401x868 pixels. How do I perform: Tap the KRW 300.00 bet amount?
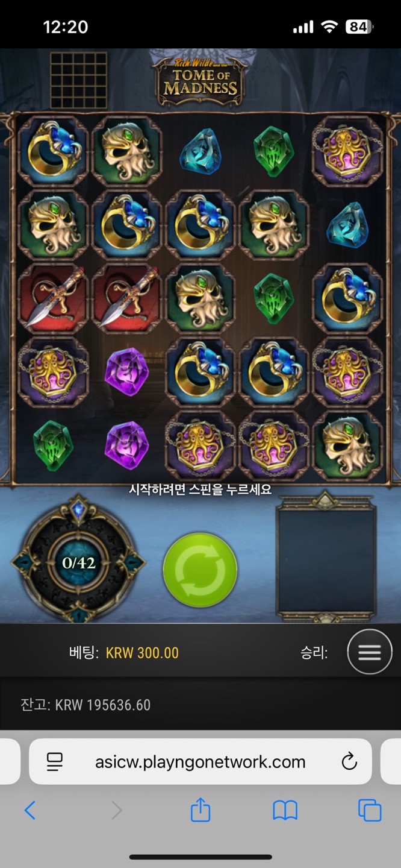142,653
